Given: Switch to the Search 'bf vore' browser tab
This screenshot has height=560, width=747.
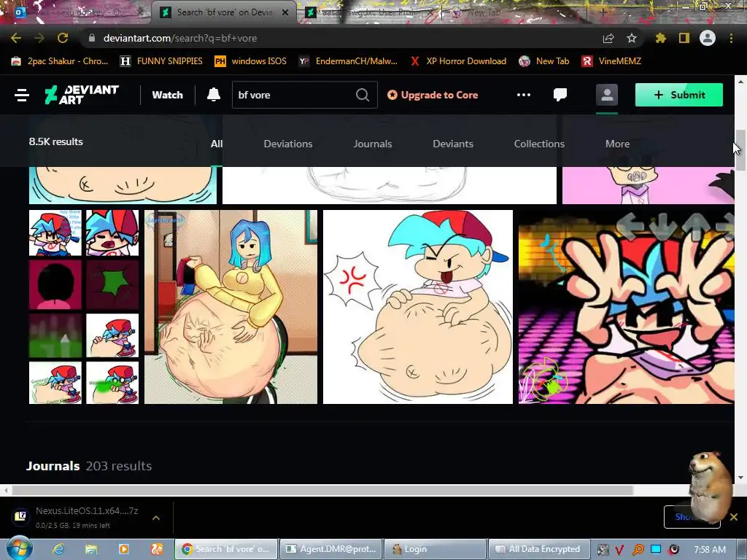Looking at the screenshot, I should coord(224,12).
